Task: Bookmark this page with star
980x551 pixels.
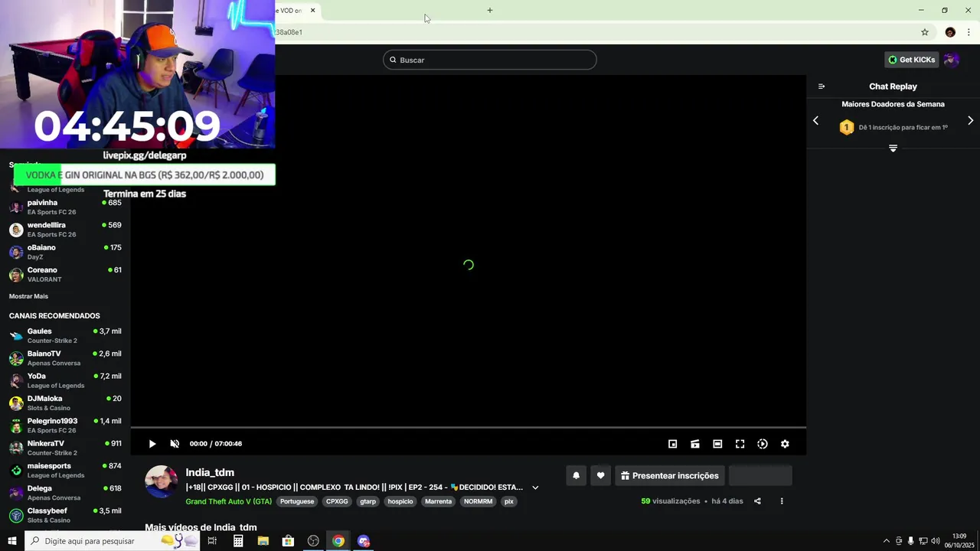Action: click(925, 32)
